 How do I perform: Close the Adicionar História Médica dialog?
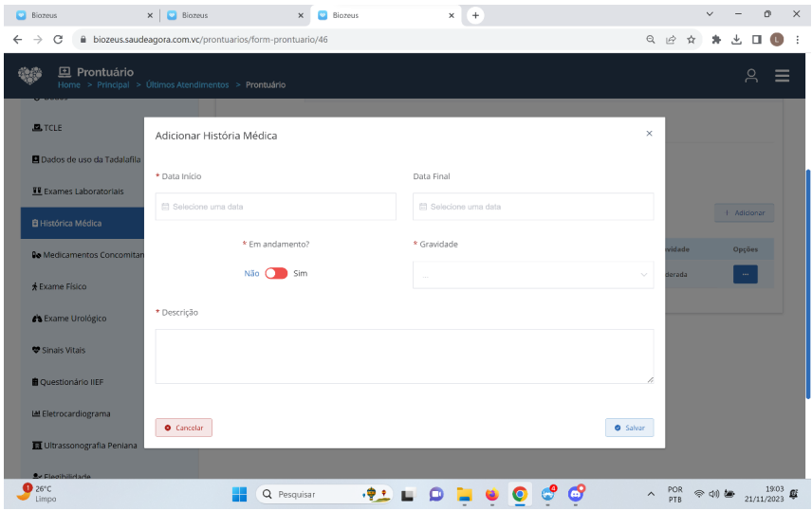point(649,134)
